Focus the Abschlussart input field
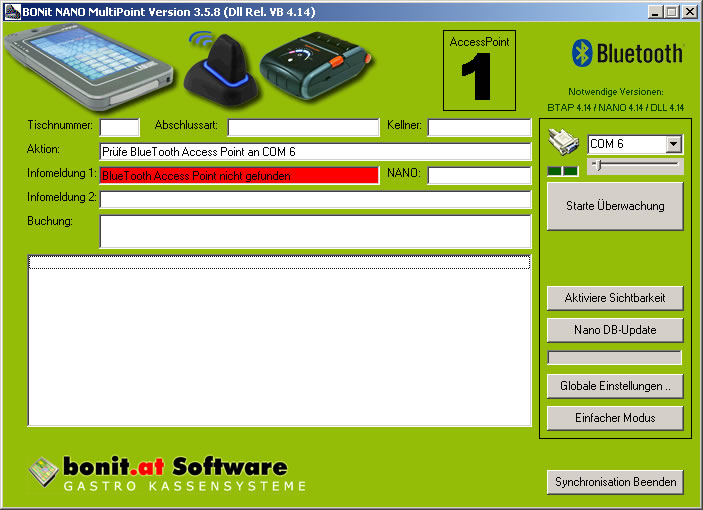 click(x=304, y=127)
